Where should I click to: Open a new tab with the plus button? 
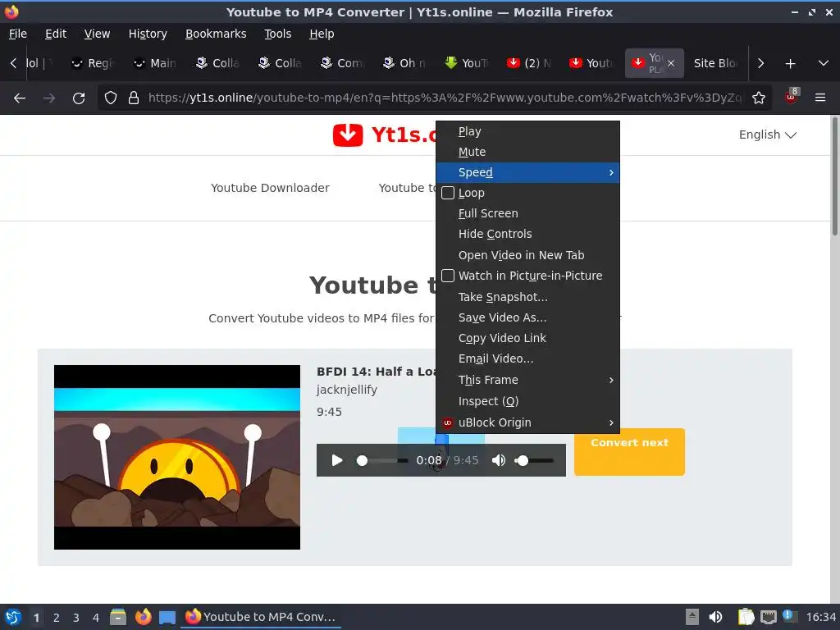coord(790,64)
